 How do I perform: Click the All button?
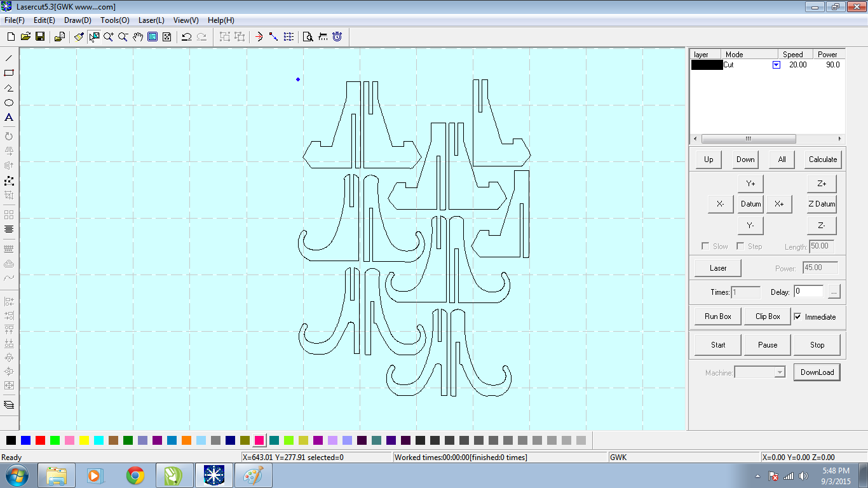tap(782, 159)
